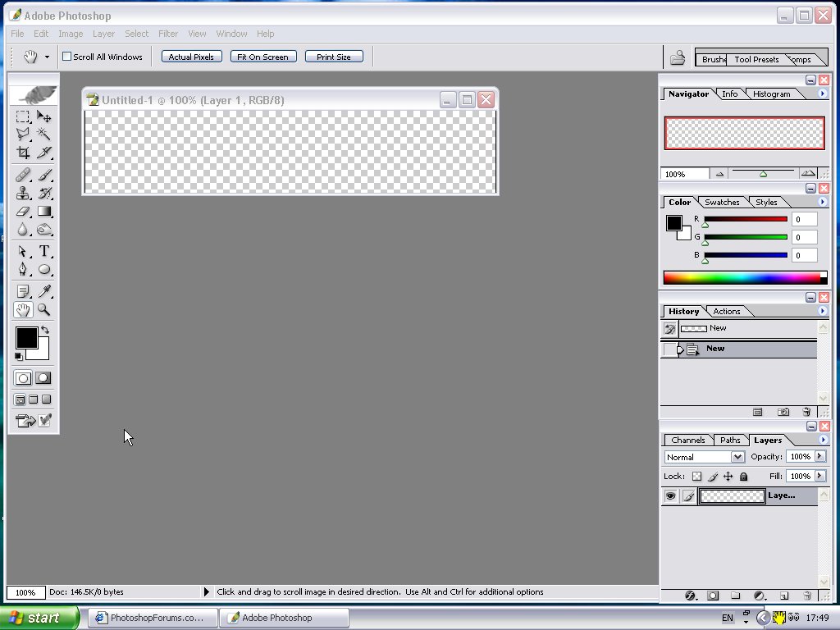Screen dimensions: 840x630
Task: Choose the Eyedropper tool
Action: 44,292
